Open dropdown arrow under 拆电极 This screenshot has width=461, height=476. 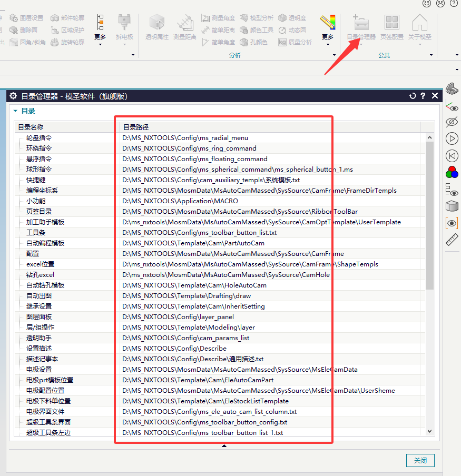coord(124,44)
